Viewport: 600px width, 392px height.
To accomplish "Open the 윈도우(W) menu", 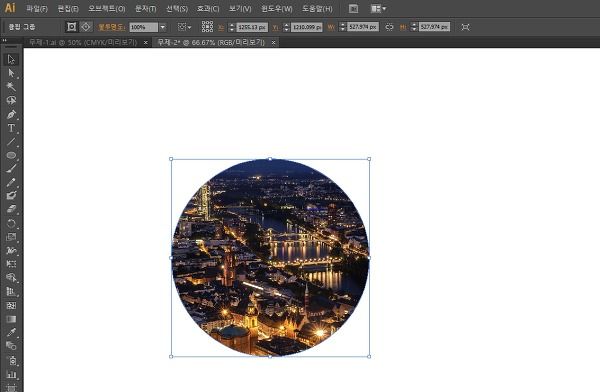I will pyautogui.click(x=276, y=8).
